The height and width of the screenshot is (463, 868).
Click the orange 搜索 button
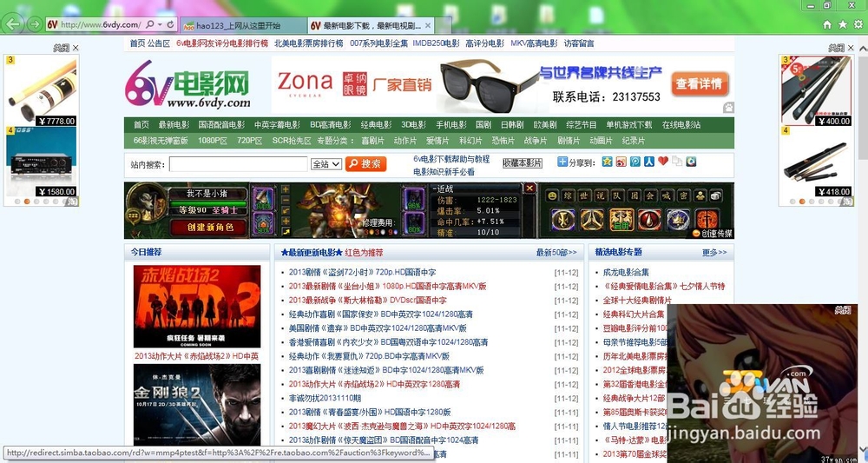click(x=365, y=164)
